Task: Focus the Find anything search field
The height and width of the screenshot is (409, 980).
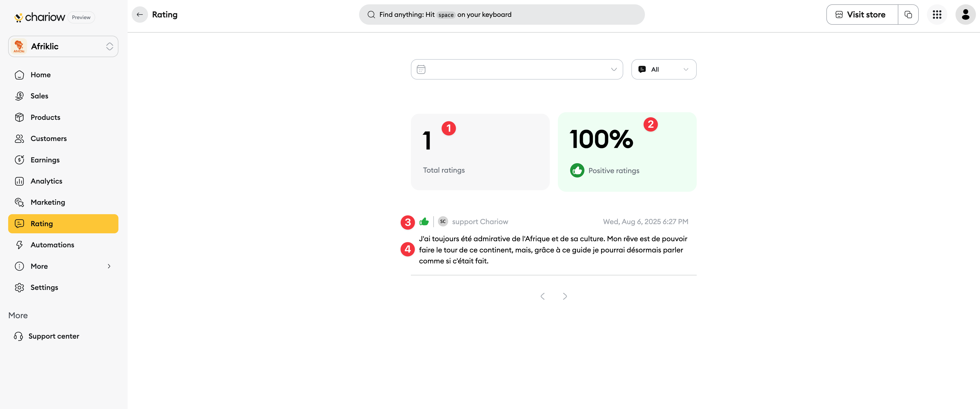Action: pyautogui.click(x=501, y=15)
